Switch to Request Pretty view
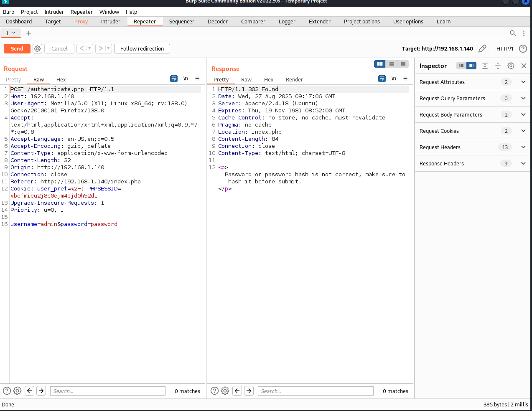 pyautogui.click(x=13, y=80)
